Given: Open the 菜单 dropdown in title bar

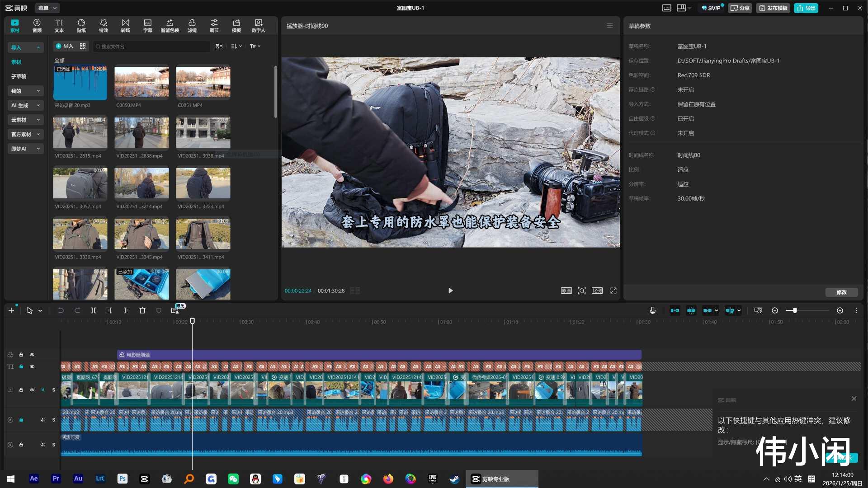Looking at the screenshot, I should (47, 8).
